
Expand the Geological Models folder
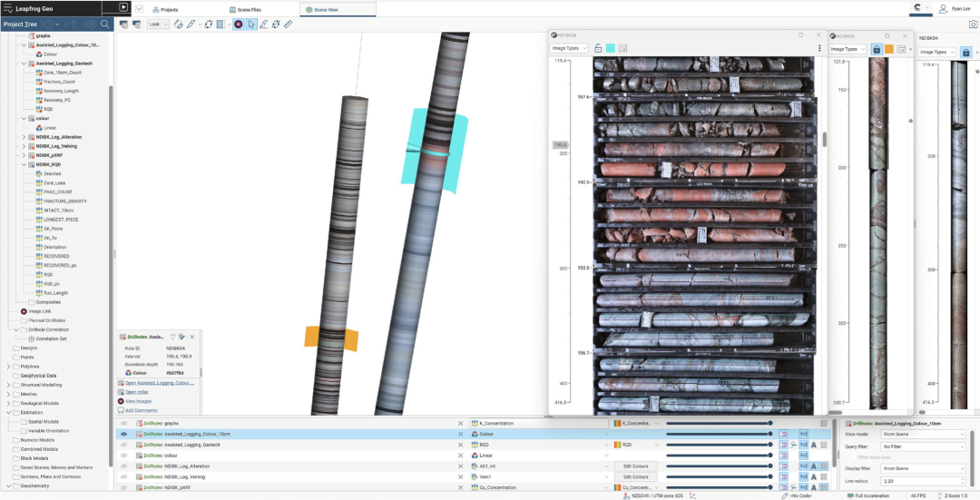coord(9,403)
